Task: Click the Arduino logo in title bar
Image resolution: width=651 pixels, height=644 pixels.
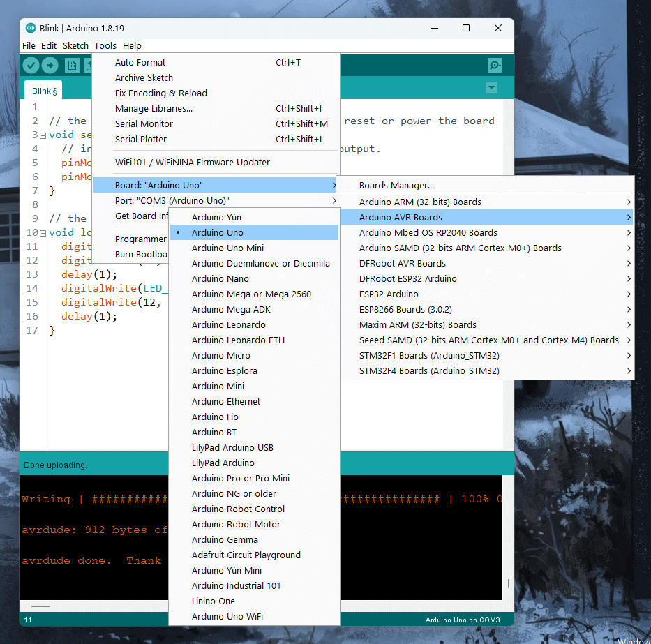Action: [30, 28]
